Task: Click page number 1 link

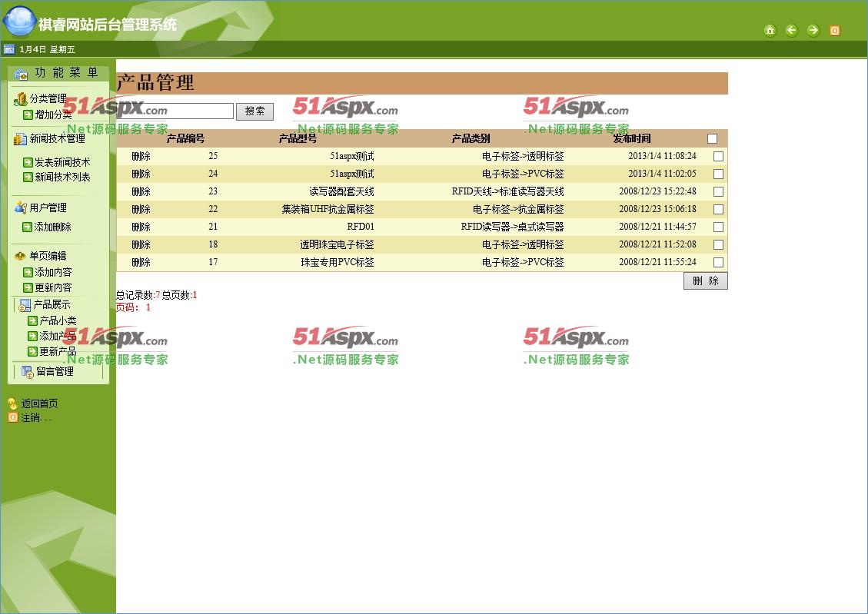Action: click(148, 307)
